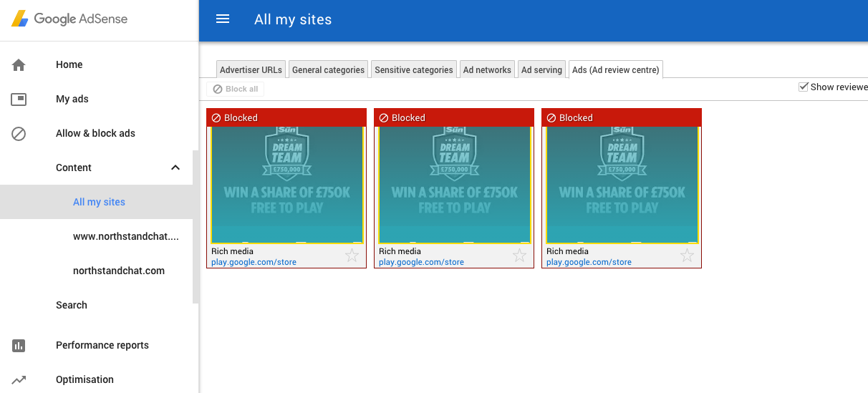This screenshot has height=393, width=868.
Task: Click the My ads panel icon
Action: coord(19,99)
